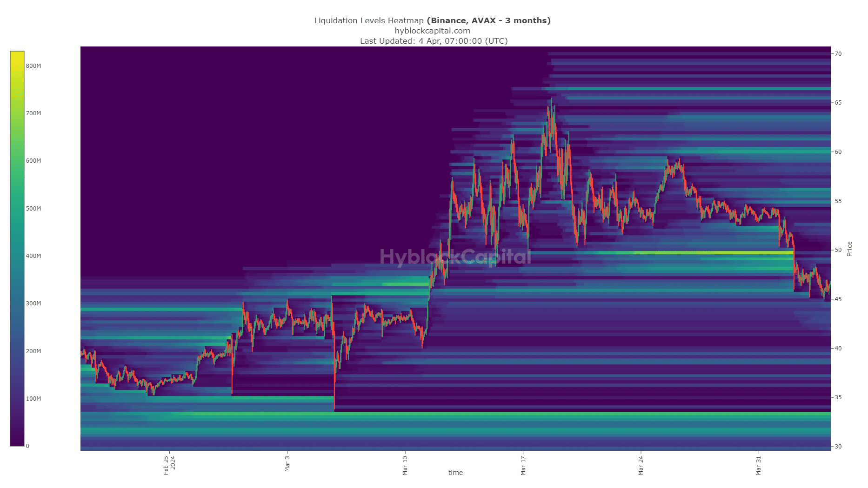The width and height of the screenshot is (868, 488).
Task: Click the 'time' axis title
Action: click(x=455, y=473)
